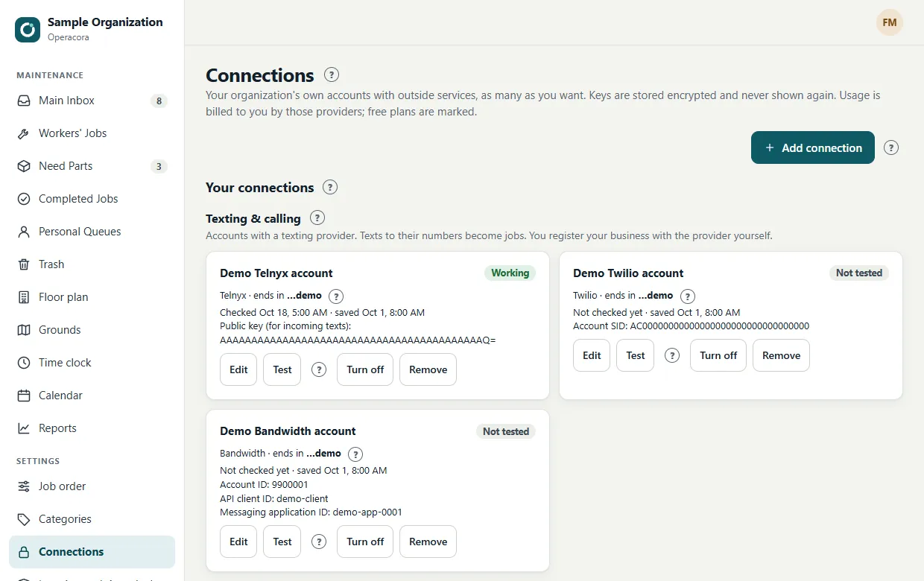Viewport: 924px width, 581px height.
Task: Open Need Parts list
Action: [92, 166]
